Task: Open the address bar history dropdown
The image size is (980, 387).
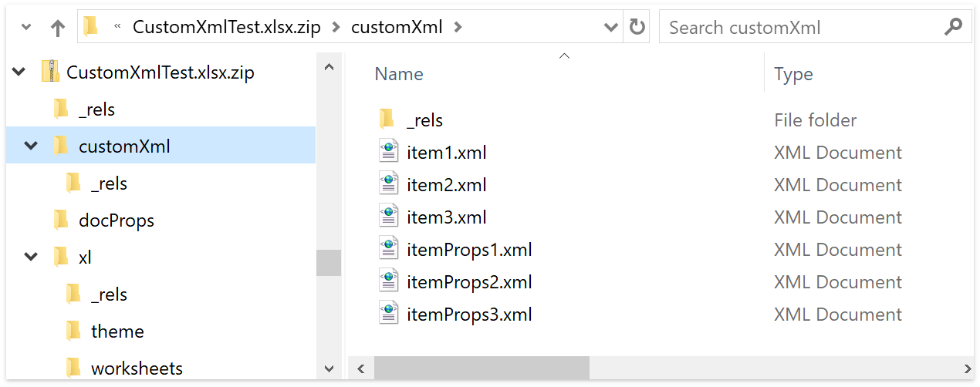Action: [x=610, y=28]
